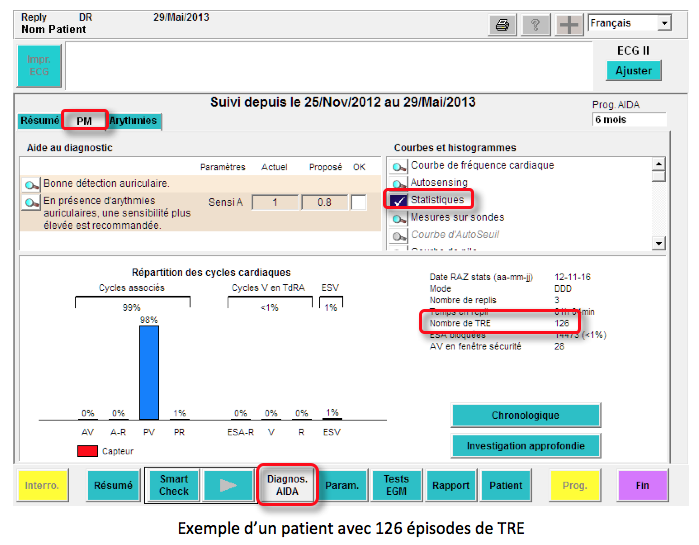
Task: Toggle the Statistiques checkmark
Action: coord(399,200)
